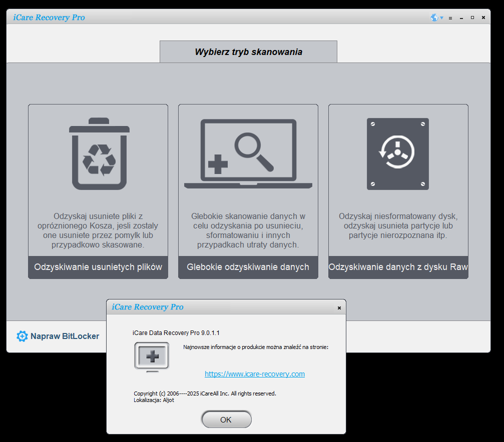Open Napraw BitLocker repair option
Screen dimensions: 504x442
click(58, 336)
